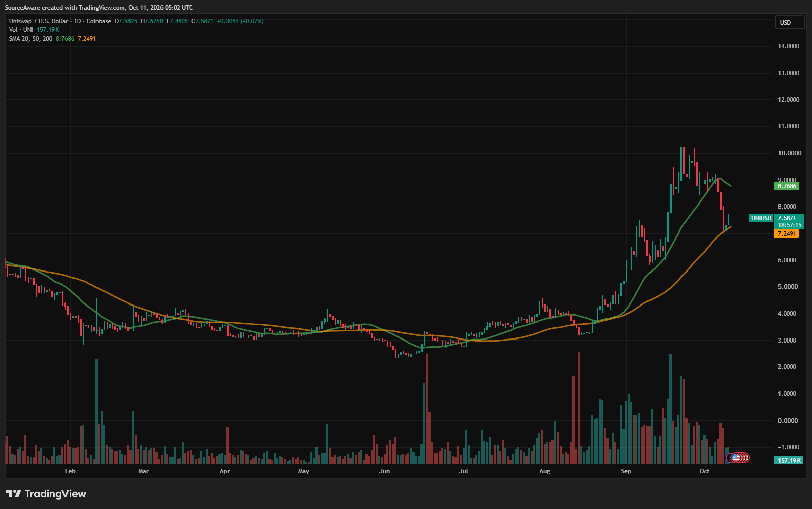This screenshot has height=509, width=812.
Task: Click the open price O7.5825 value
Action: click(126, 21)
